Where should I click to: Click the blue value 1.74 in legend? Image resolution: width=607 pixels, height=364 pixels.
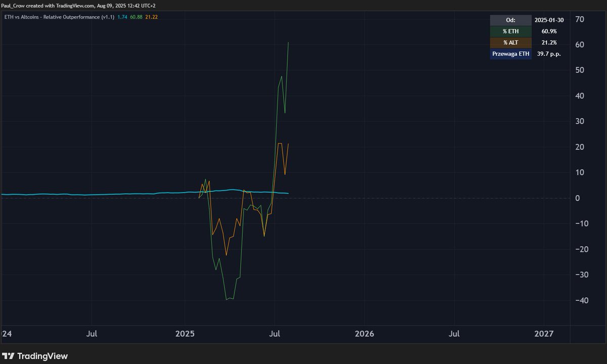[122, 17]
